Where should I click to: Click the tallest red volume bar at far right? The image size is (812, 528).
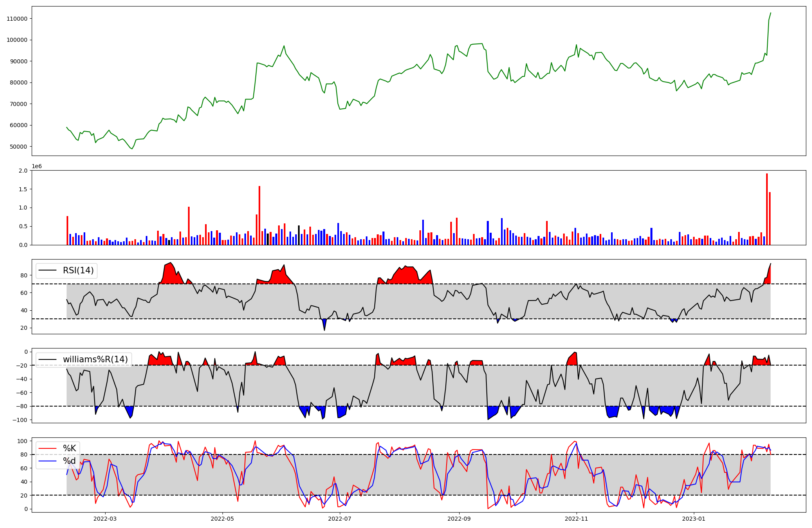point(767,209)
